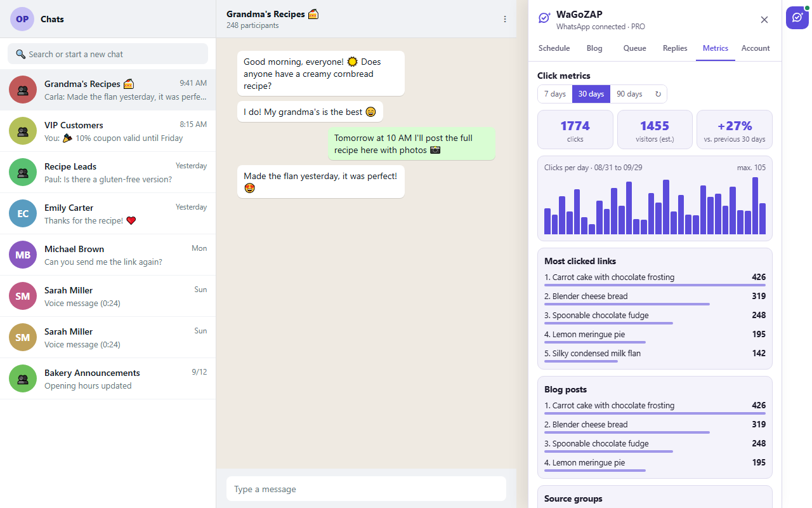Select the 30 days range
812x508 pixels.
[591, 94]
